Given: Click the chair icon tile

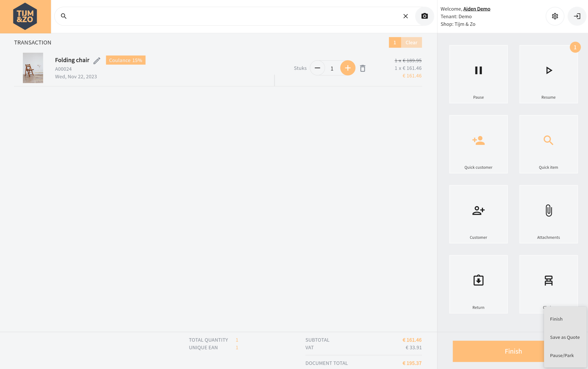Looking at the screenshot, I should click(x=548, y=280).
